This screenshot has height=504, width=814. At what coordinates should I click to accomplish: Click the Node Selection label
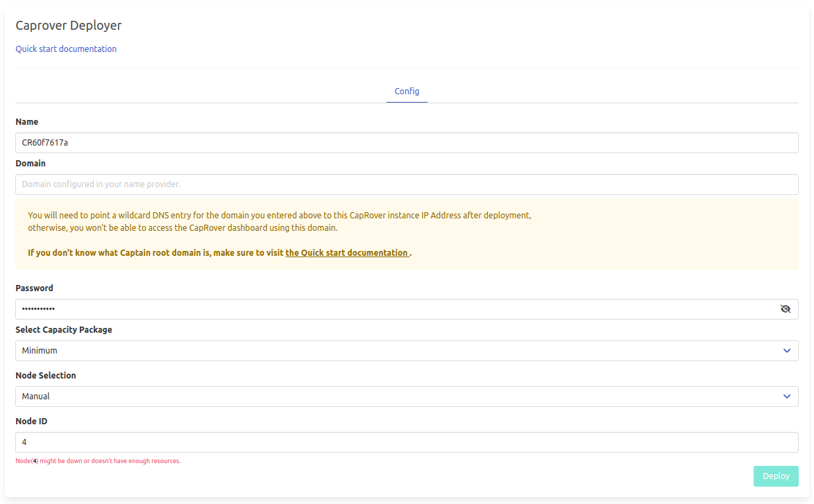point(46,376)
